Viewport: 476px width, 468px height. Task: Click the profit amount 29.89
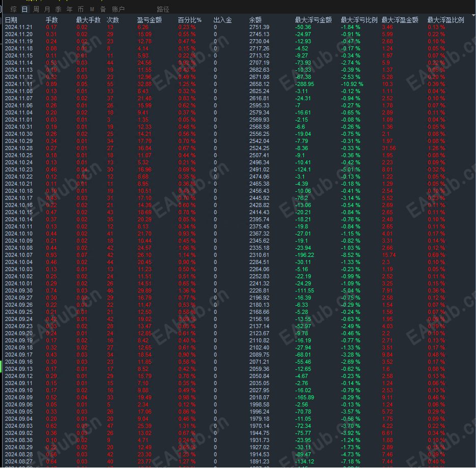click(145, 291)
